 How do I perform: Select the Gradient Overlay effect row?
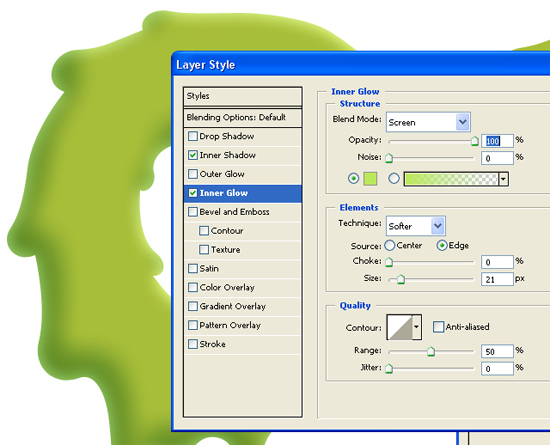pyautogui.click(x=242, y=306)
